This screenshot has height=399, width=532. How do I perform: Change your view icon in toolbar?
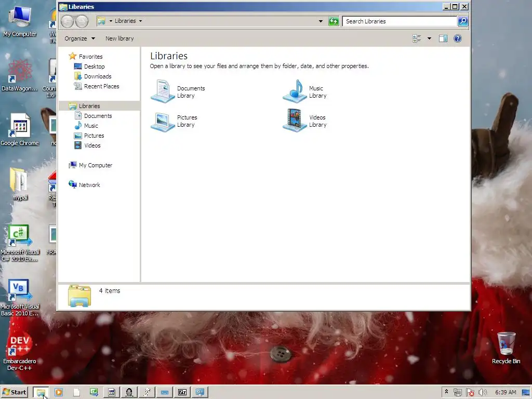(417, 38)
